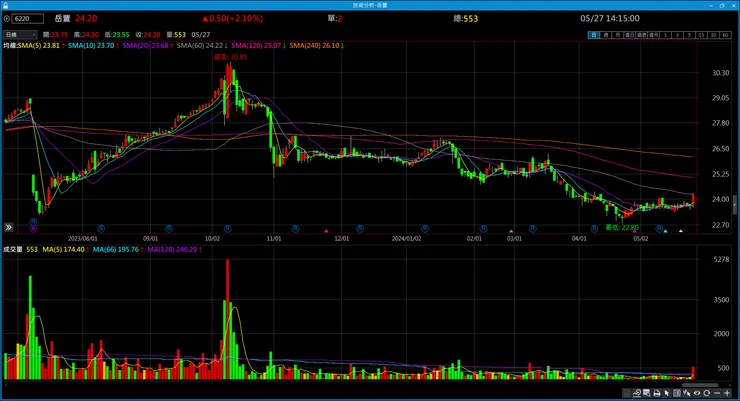Click the stock code field showing 6220
Viewport: 740px width, 401px height.
click(27, 19)
